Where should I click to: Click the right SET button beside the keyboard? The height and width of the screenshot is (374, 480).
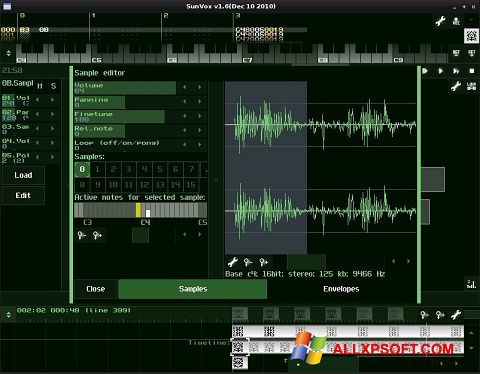tap(471, 53)
